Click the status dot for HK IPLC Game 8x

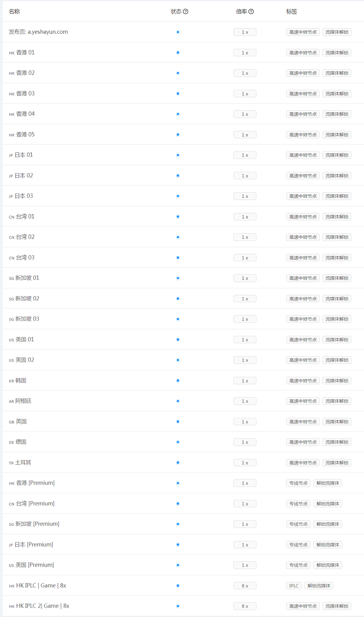178,586
